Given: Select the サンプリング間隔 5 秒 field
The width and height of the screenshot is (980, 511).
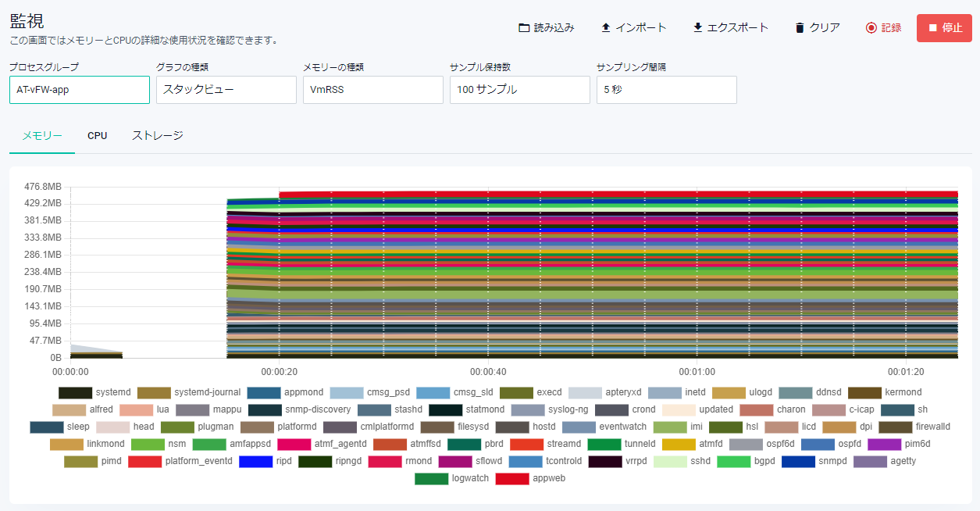Looking at the screenshot, I should tap(667, 90).
